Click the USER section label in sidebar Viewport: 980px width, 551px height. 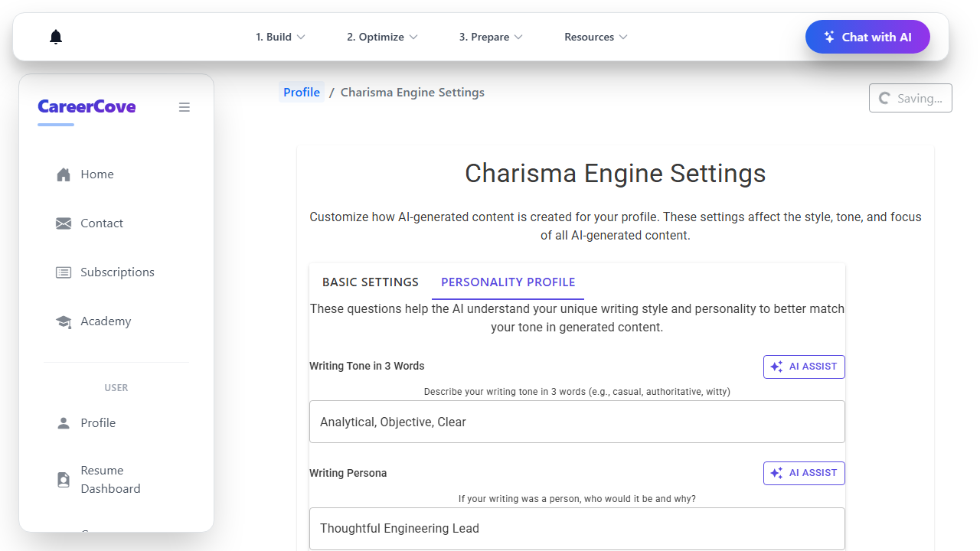tap(116, 388)
